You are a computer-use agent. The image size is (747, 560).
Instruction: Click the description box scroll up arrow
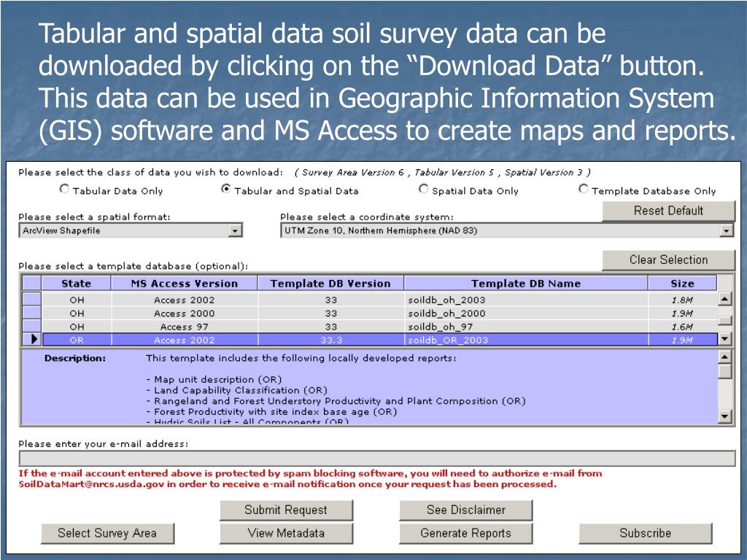click(724, 357)
